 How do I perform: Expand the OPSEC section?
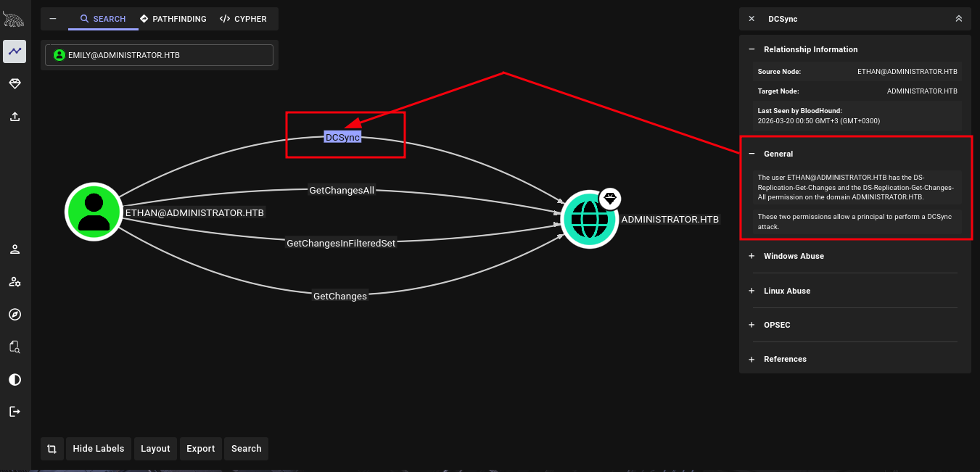(x=776, y=325)
